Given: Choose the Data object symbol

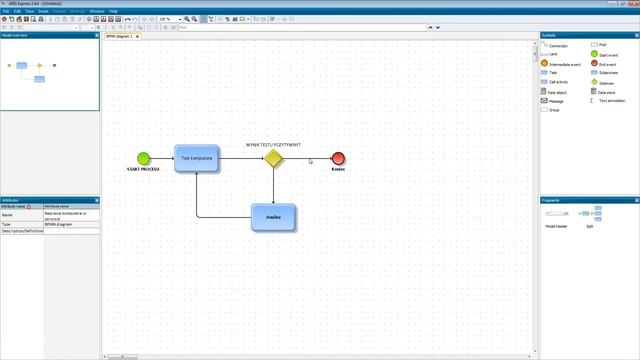Looking at the screenshot, I should (x=553, y=92).
